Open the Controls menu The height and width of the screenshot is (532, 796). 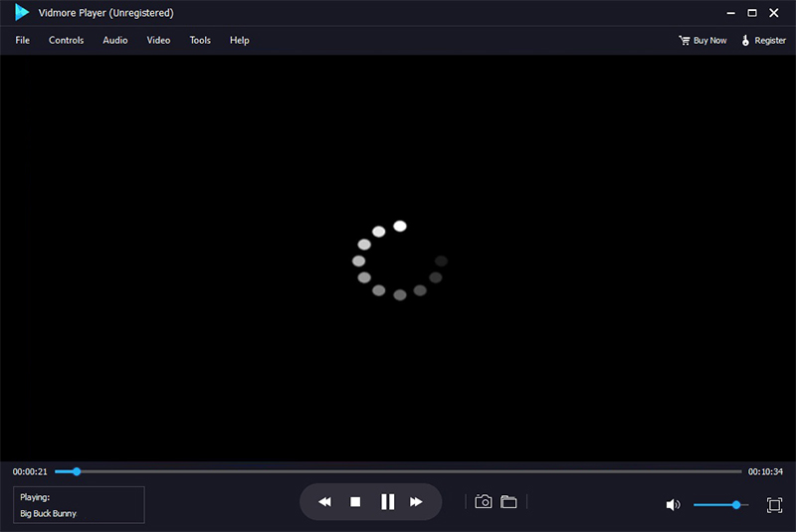click(66, 40)
